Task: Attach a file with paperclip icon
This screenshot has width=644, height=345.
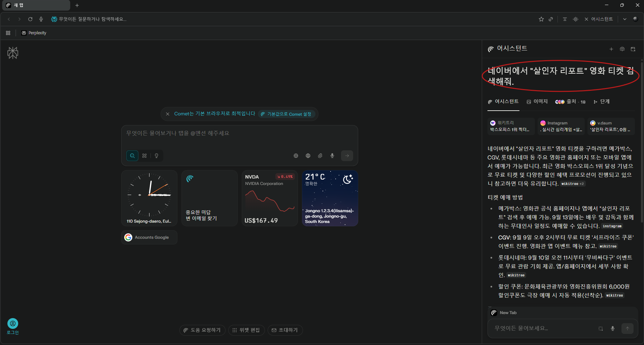Action: coord(320,156)
